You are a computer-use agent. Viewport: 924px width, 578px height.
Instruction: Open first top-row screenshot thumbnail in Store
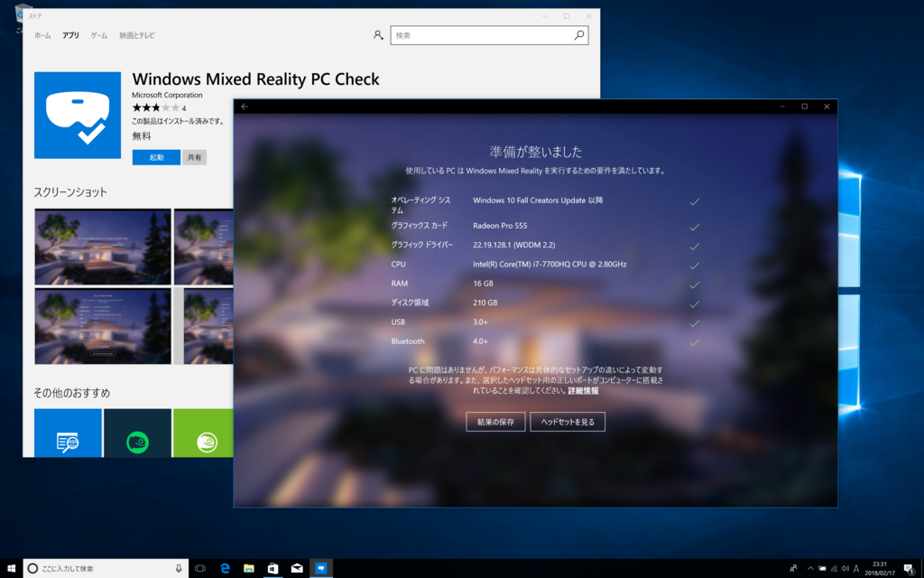(103, 247)
